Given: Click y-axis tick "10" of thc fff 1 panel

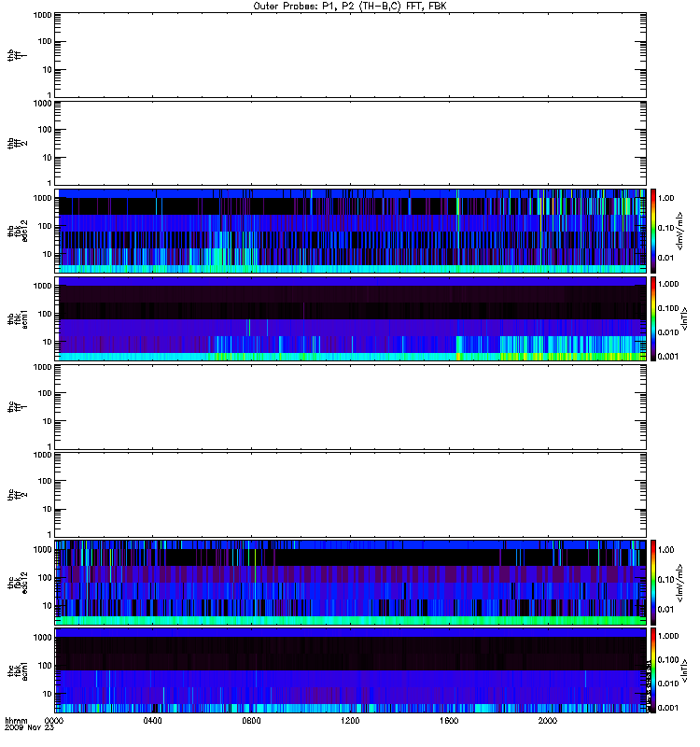Looking at the screenshot, I should coord(48,422).
